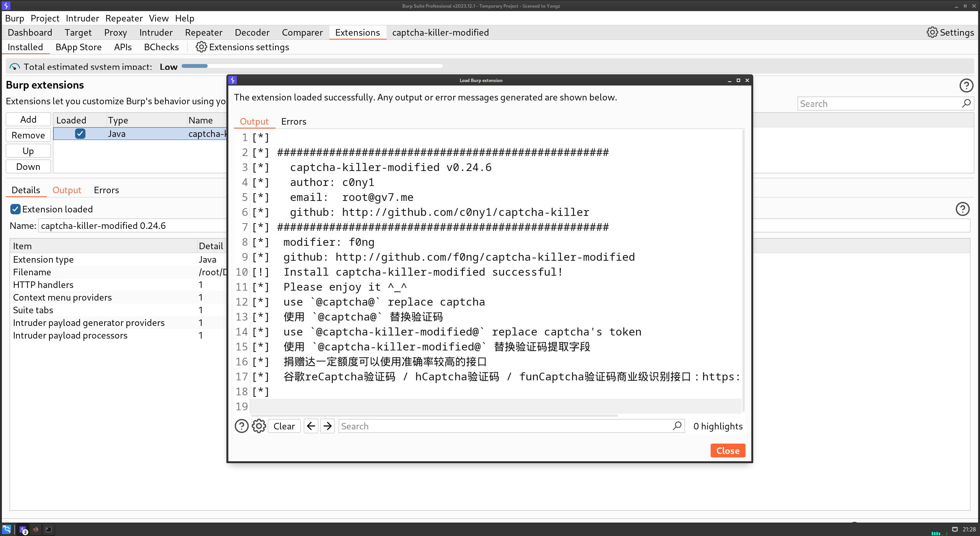Image resolution: width=980 pixels, height=536 pixels.
Task: Switch to the Proxy tab
Action: point(115,33)
